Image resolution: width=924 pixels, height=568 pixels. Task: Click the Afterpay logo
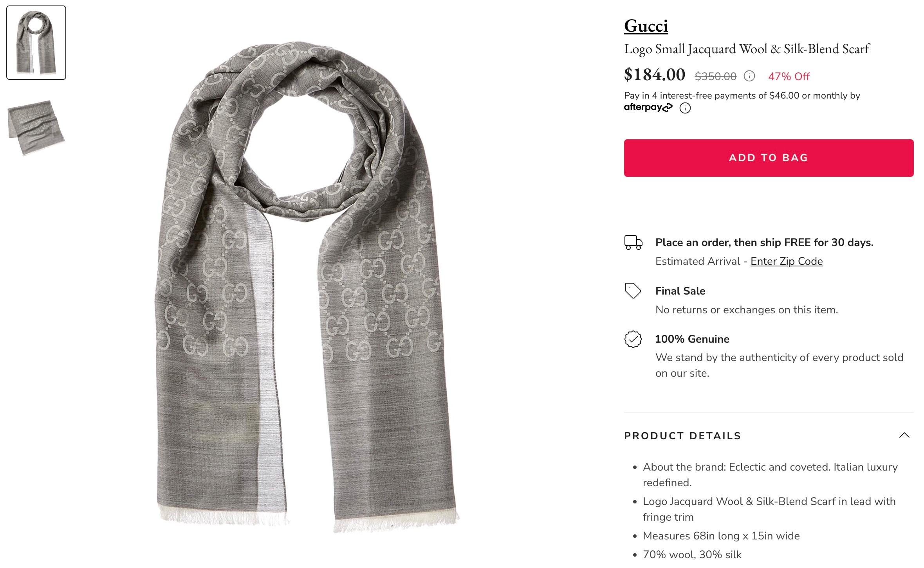pyautogui.click(x=648, y=107)
